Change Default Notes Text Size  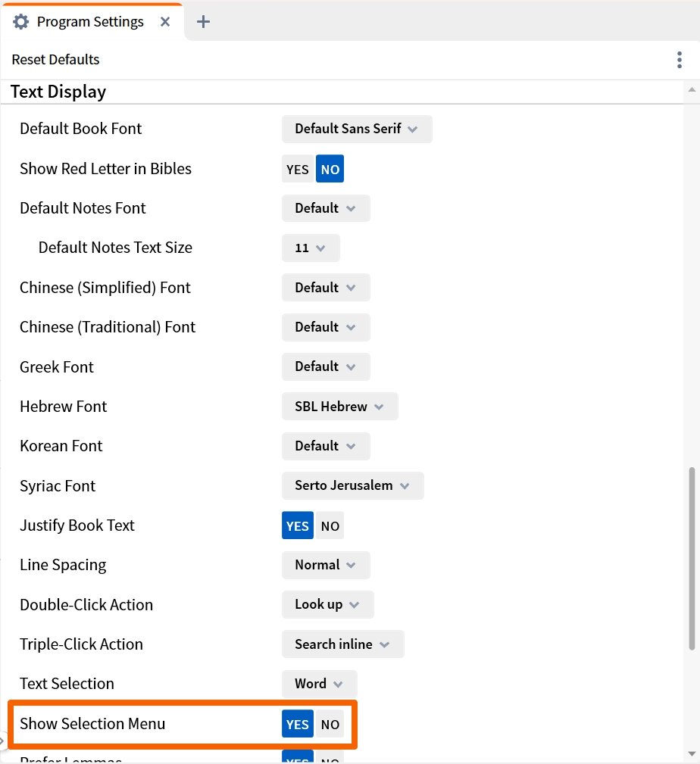pyautogui.click(x=311, y=248)
